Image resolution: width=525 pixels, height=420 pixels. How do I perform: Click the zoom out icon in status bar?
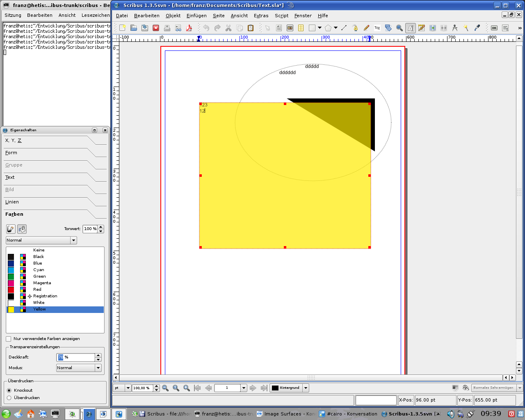click(165, 388)
